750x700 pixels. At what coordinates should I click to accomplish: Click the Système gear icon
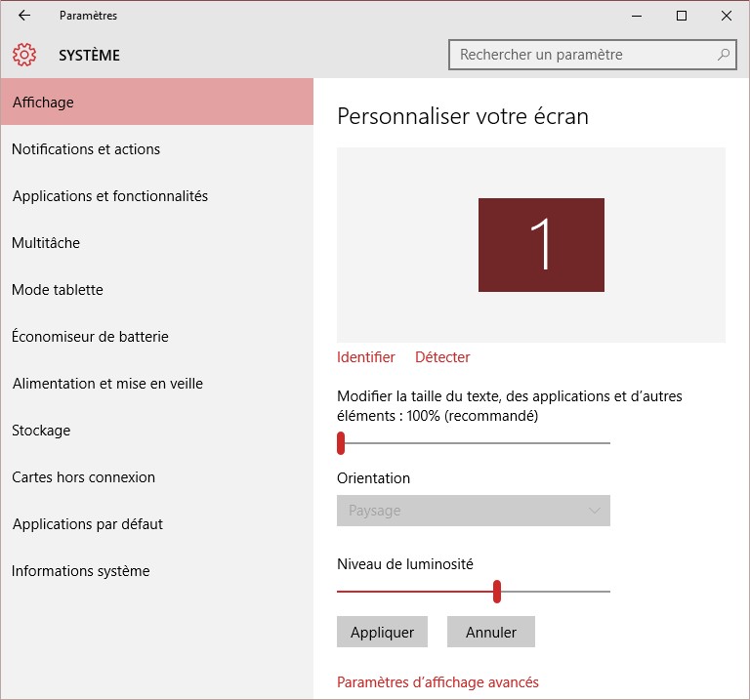(24, 55)
